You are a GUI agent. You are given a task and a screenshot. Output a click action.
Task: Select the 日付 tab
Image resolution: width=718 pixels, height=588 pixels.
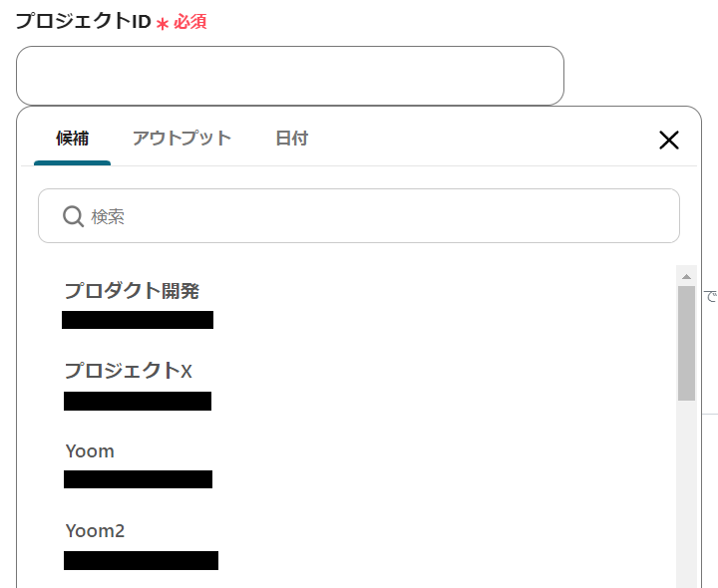point(291,139)
